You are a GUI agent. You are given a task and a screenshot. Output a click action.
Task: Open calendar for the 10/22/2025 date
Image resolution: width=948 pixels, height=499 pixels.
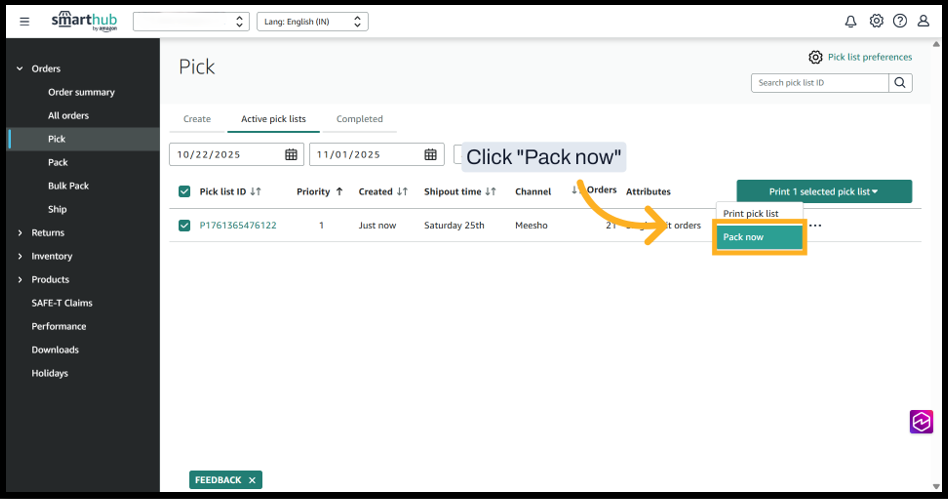(291, 155)
